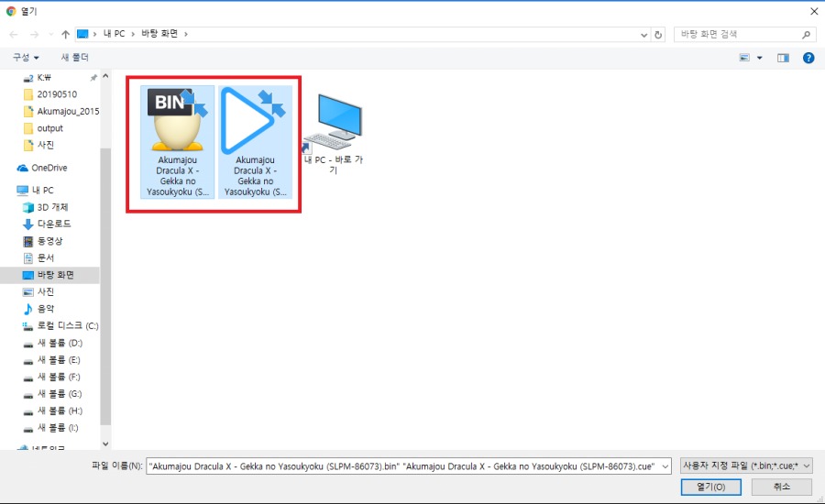Select the 내 PC shortcut icon
The width and height of the screenshot is (825, 504).
click(x=334, y=133)
